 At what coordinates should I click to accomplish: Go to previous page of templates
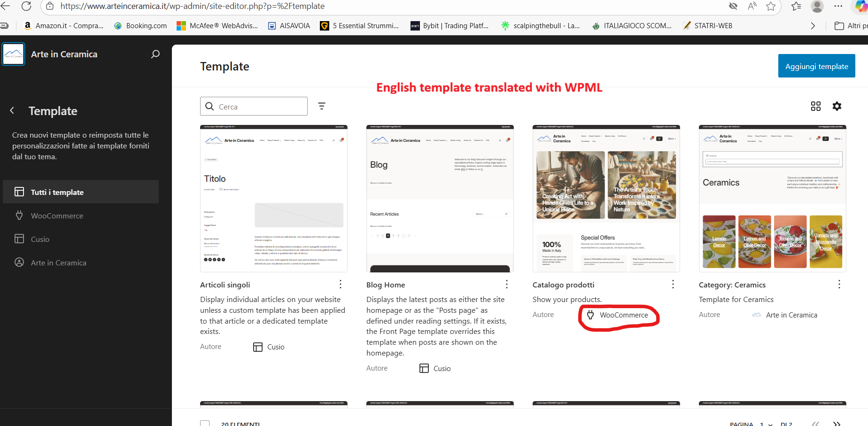[x=816, y=424]
